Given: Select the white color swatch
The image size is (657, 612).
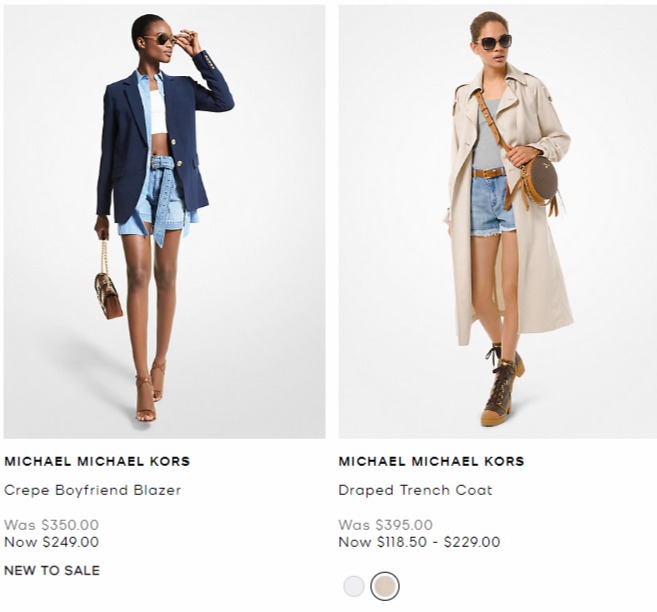Looking at the screenshot, I should click(x=354, y=586).
